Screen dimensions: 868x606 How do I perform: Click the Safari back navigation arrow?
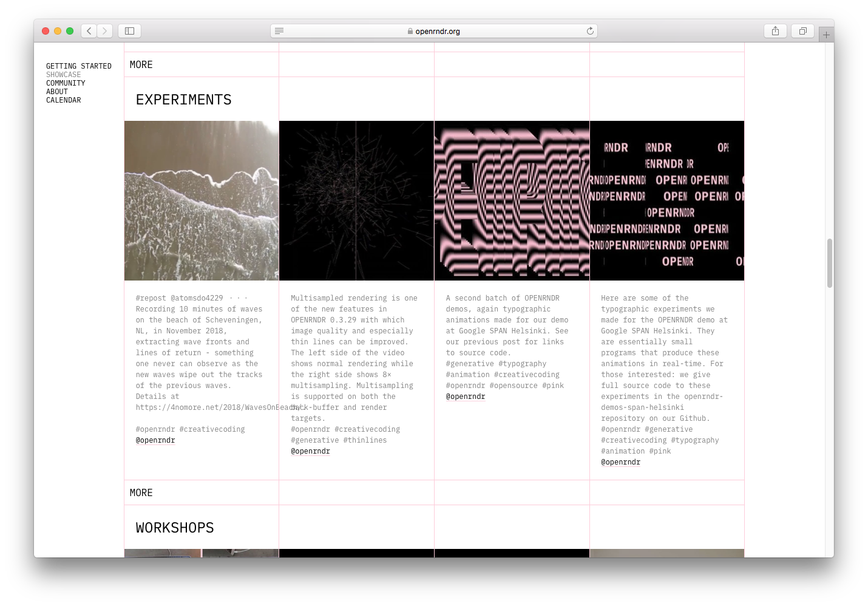coord(89,31)
